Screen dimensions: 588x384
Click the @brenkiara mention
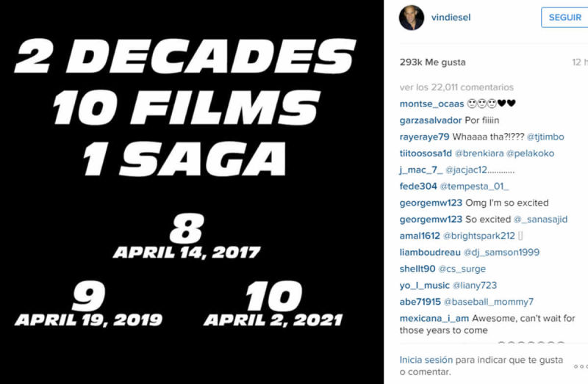[479, 153]
